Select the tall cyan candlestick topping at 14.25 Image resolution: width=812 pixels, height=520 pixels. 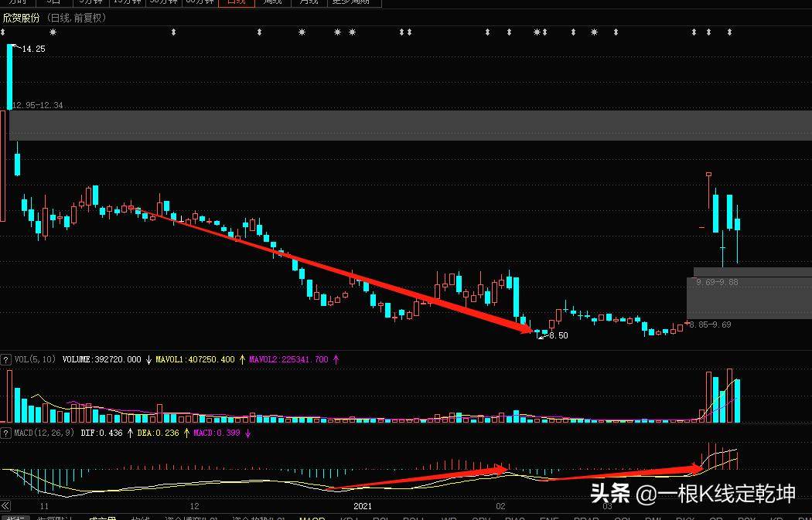pyautogui.click(x=10, y=76)
